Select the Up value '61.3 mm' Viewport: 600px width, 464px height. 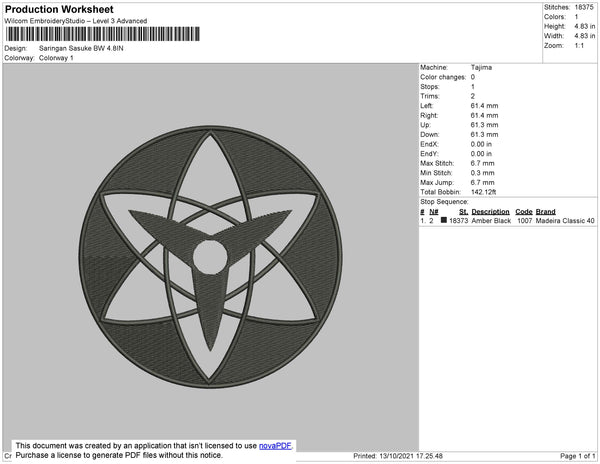click(x=484, y=125)
